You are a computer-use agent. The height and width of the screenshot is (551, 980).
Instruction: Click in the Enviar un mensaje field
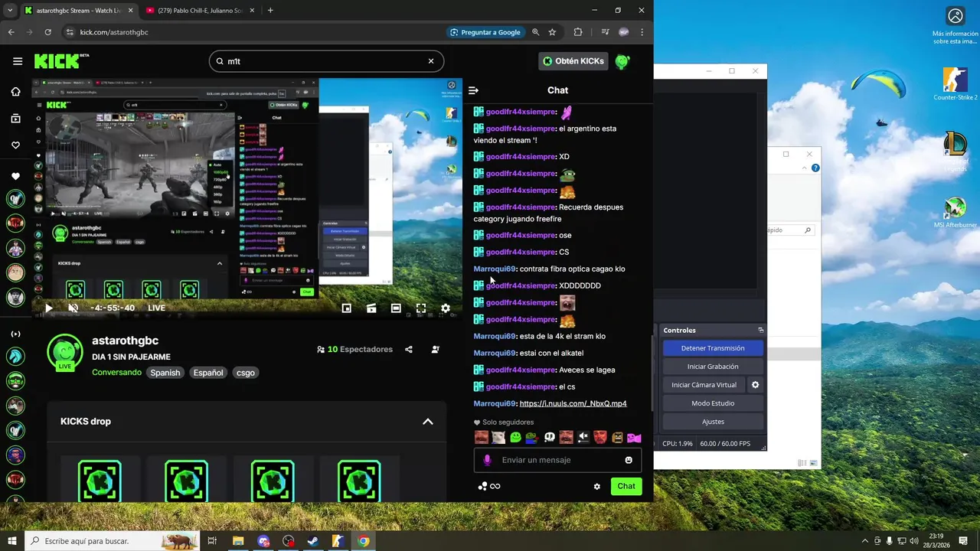tap(557, 460)
